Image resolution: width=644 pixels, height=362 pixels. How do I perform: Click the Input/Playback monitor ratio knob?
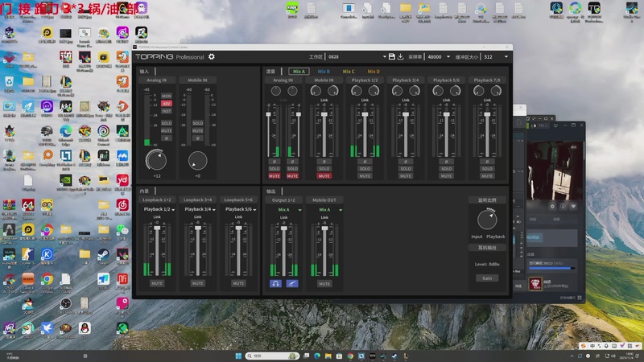pyautogui.click(x=487, y=220)
